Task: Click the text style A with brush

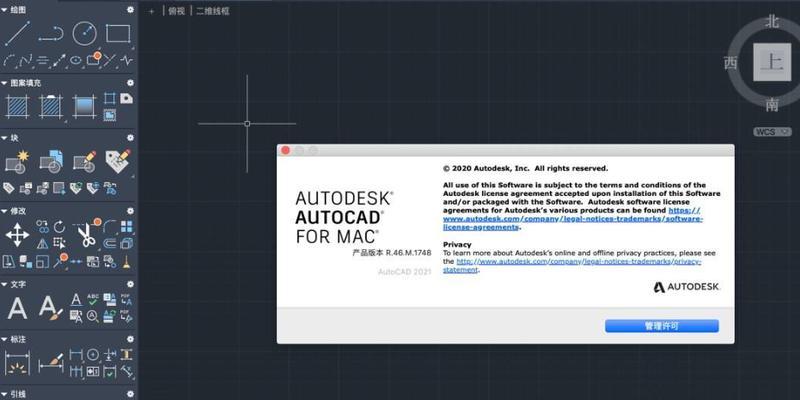Action: click(51, 309)
